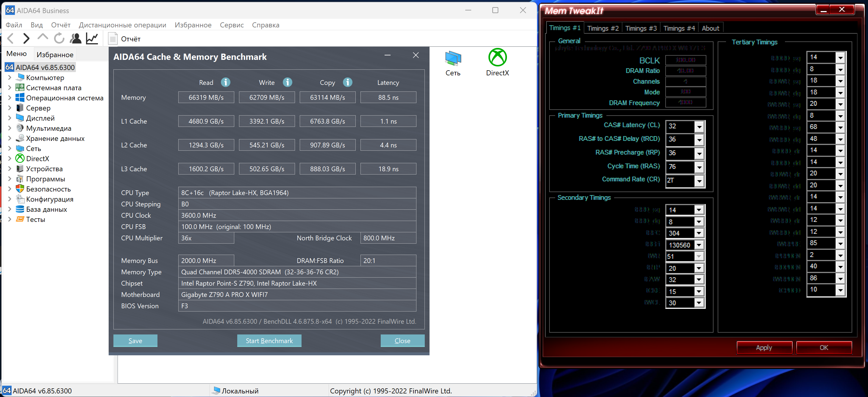Screen dimensions: 868x397
Task: Click the info icon next to Read
Action: 225,82
